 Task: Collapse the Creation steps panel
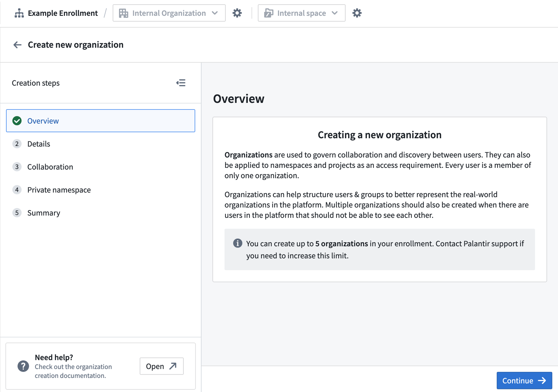pos(181,83)
